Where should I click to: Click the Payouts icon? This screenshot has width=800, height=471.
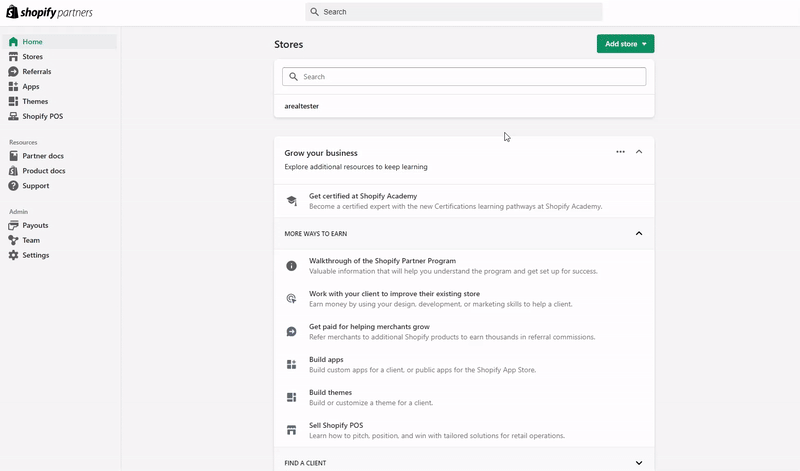pos(13,225)
